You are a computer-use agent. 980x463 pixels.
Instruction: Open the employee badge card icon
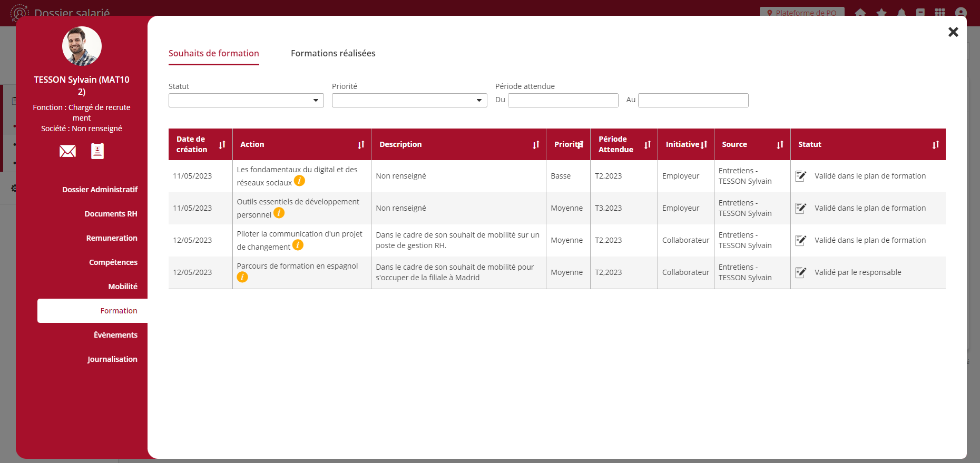[x=97, y=151]
